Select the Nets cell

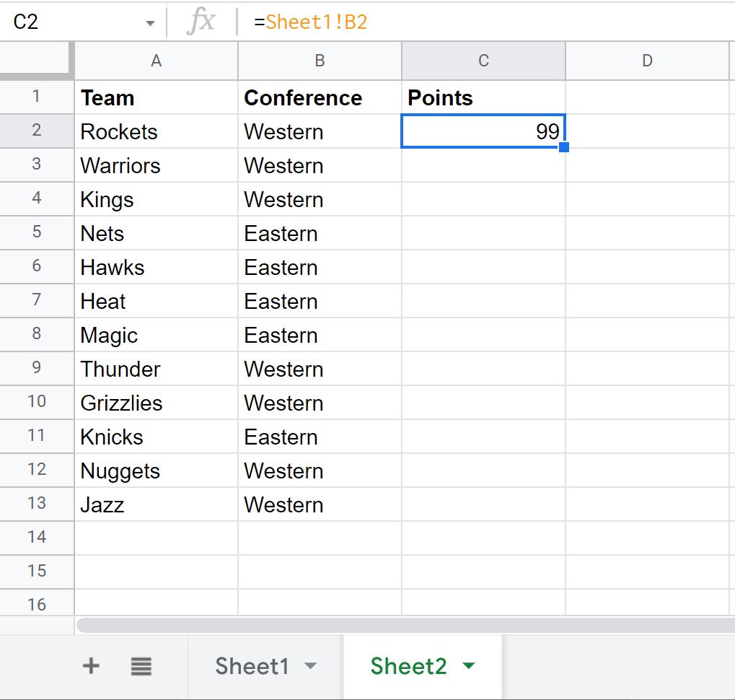(x=156, y=233)
